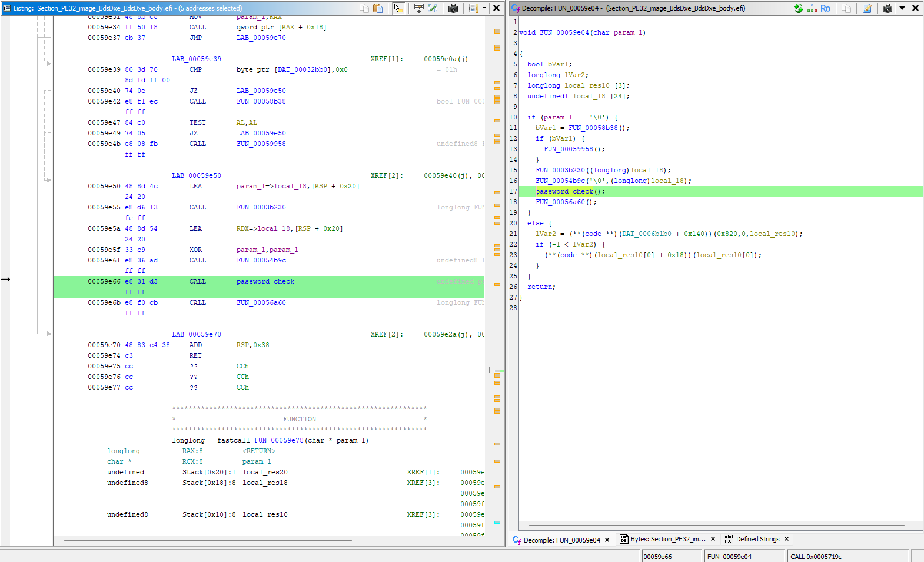Click LAB_00059e50 label in Listing
This screenshot has width=924, height=562.
[x=197, y=175]
